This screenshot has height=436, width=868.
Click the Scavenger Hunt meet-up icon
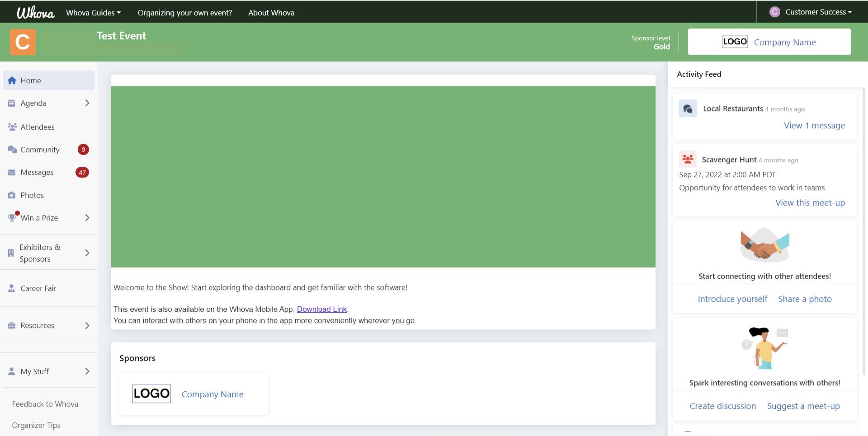tap(688, 159)
